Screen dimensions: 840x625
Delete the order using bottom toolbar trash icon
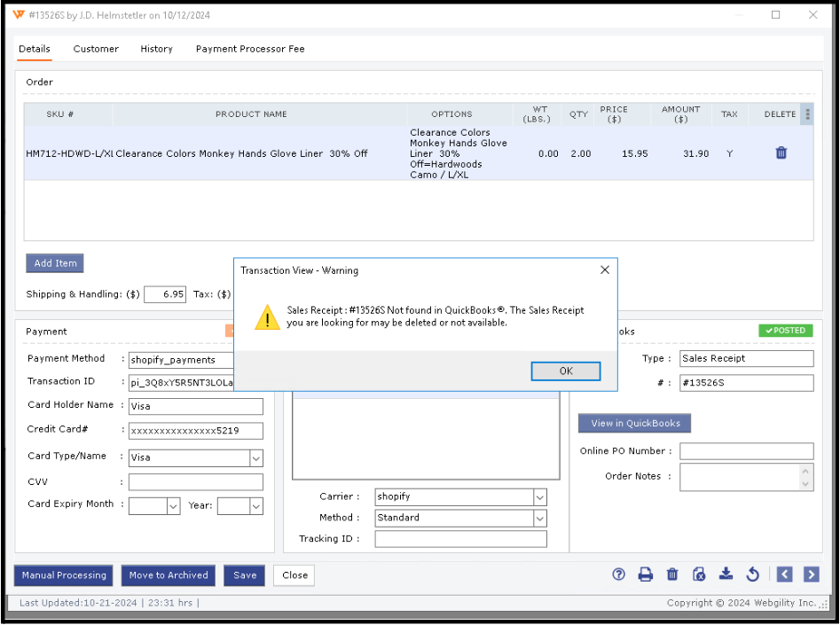point(672,574)
